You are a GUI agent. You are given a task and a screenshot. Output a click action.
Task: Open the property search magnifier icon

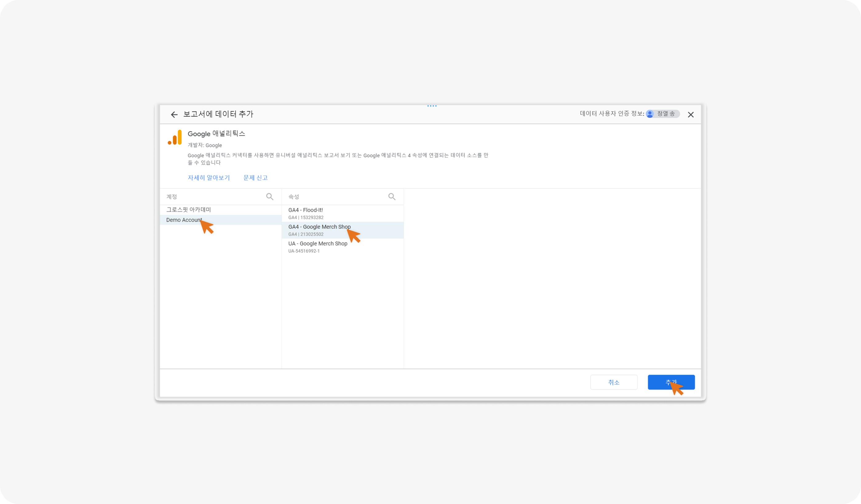pos(392,197)
